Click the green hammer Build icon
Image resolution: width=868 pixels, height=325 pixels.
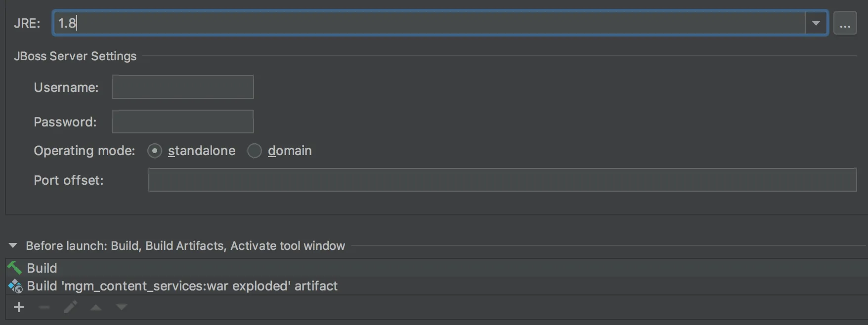coord(14,268)
